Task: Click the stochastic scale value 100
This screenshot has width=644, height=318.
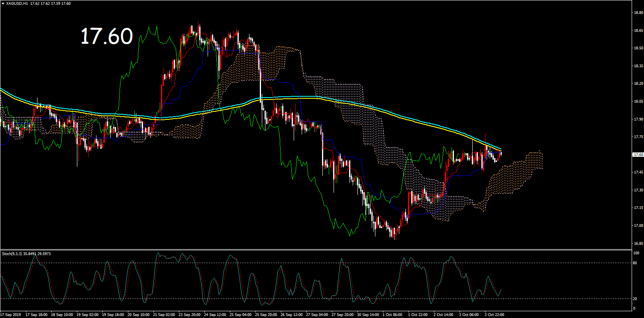Action: point(636,253)
